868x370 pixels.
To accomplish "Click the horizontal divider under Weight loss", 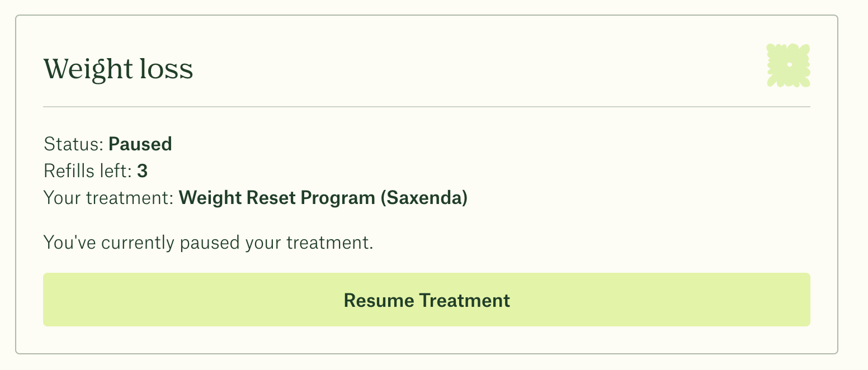I will [x=426, y=105].
